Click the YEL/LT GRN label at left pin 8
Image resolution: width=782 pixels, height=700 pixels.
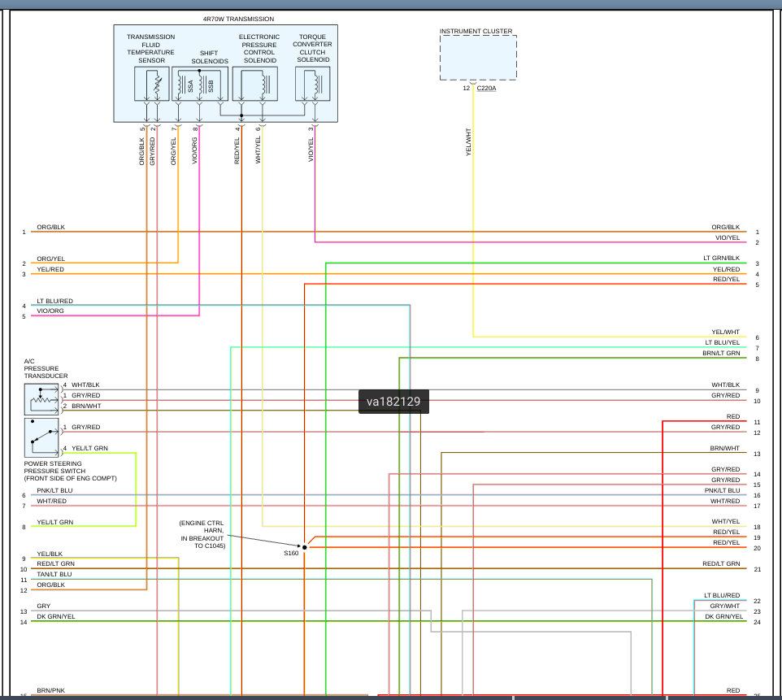[x=54, y=522]
